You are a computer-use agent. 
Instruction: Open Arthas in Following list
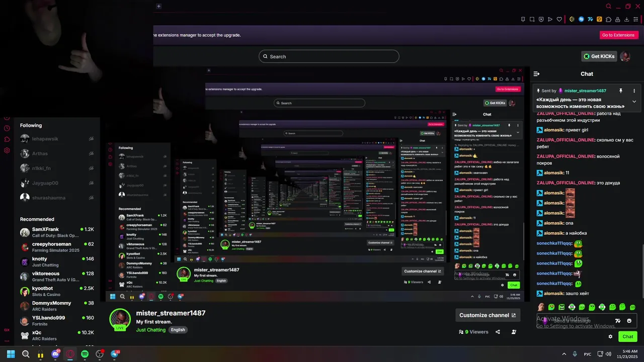pyautogui.click(x=57, y=153)
